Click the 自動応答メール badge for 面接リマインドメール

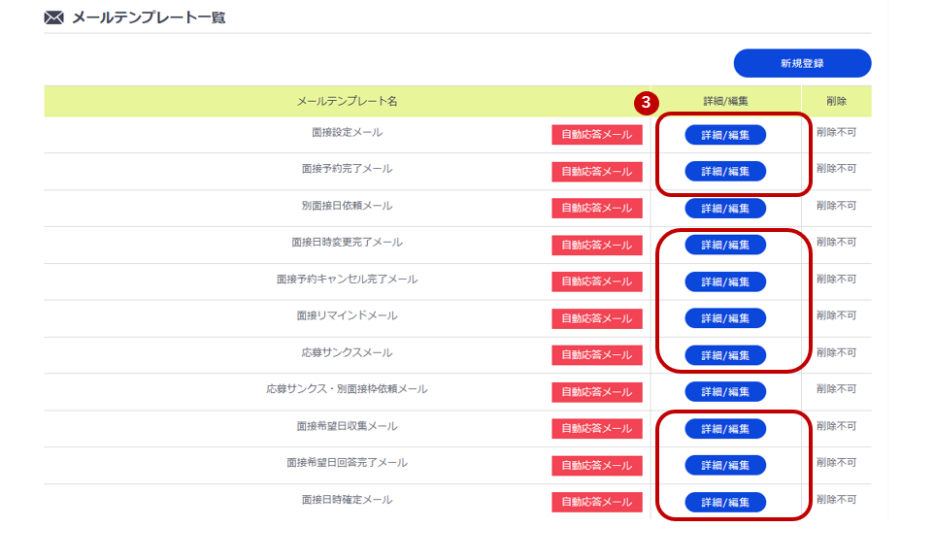pyautogui.click(x=595, y=317)
